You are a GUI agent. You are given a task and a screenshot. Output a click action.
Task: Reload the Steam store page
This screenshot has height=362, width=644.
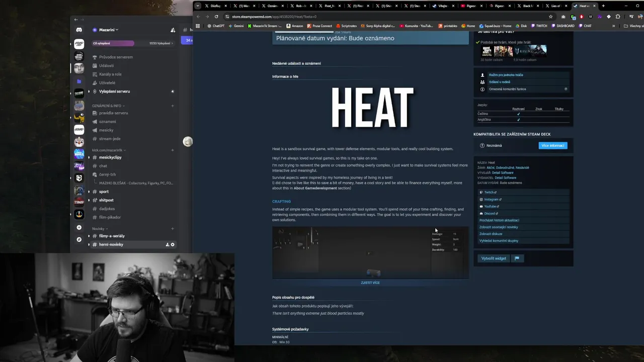pos(216,17)
